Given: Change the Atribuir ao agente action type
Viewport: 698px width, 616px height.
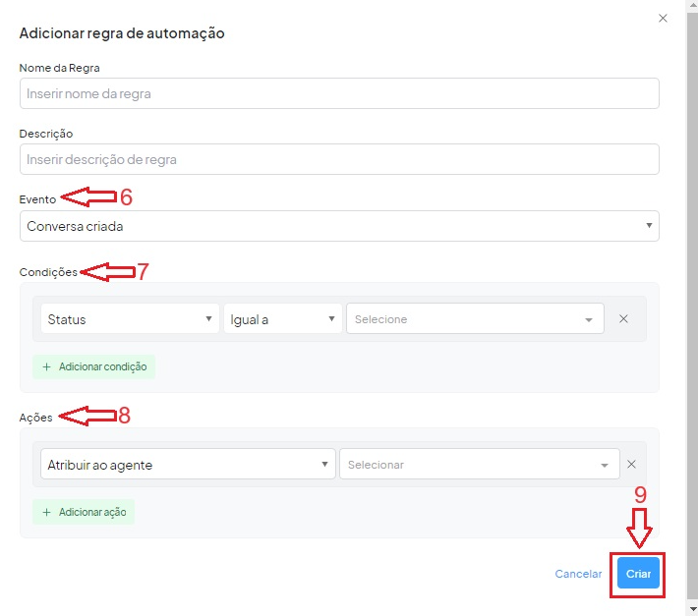Looking at the screenshot, I should (188, 465).
